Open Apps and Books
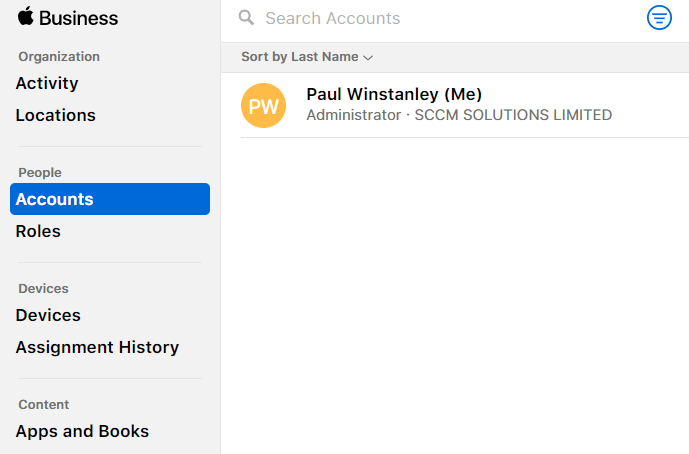 click(82, 431)
